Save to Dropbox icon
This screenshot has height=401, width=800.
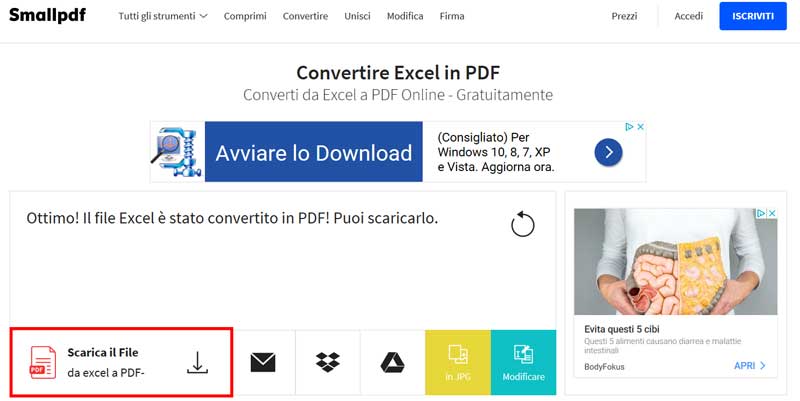328,362
